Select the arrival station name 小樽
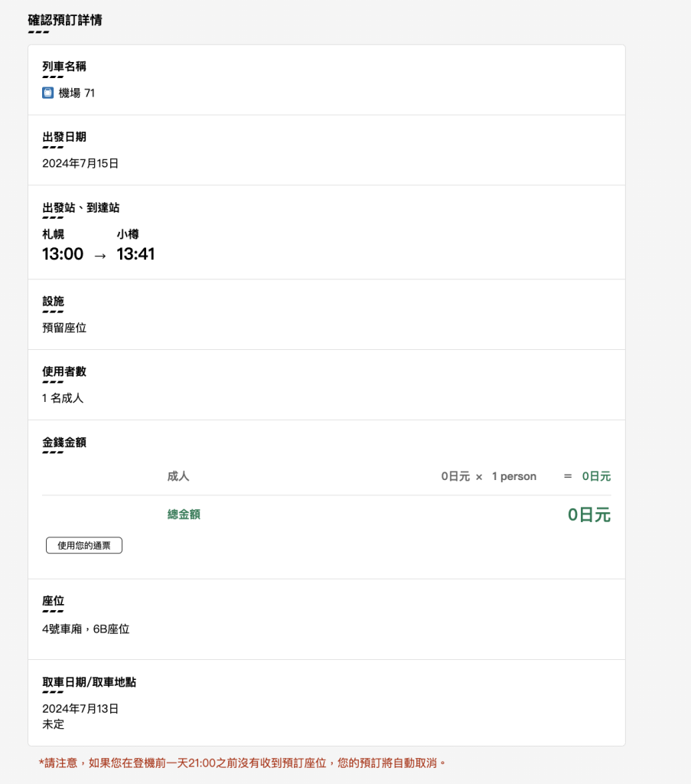 128,234
